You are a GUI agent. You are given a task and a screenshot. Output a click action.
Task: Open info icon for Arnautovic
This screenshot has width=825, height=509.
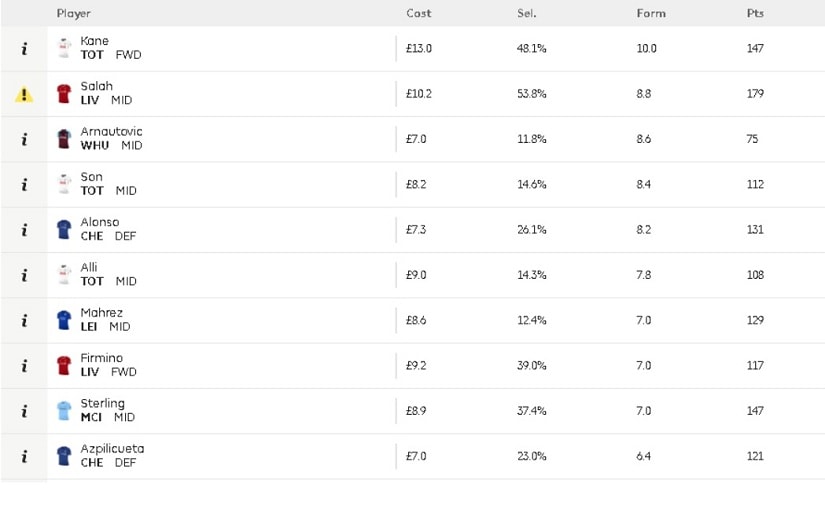24,139
